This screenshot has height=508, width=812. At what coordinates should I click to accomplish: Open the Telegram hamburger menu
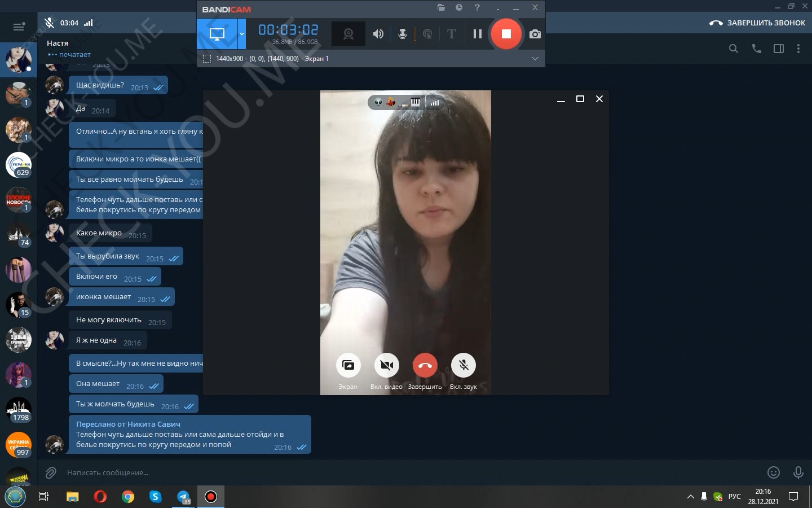[19, 27]
